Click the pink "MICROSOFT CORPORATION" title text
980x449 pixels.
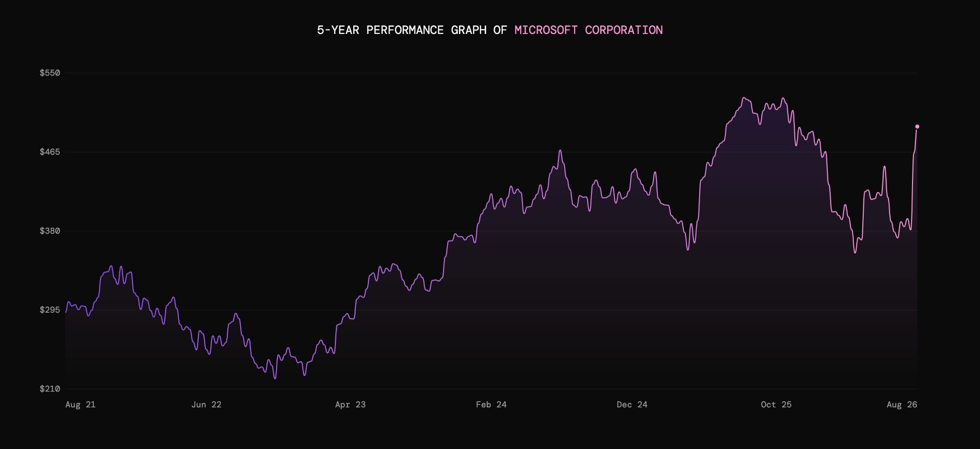coord(589,30)
